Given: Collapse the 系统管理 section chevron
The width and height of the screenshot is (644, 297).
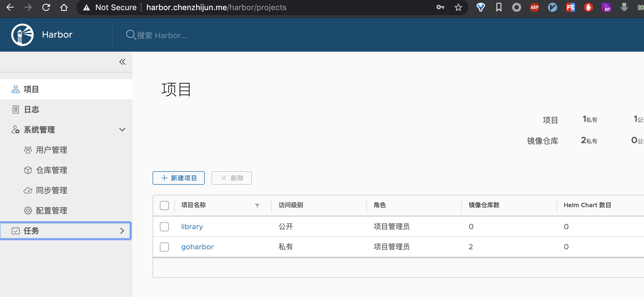Looking at the screenshot, I should point(122,130).
